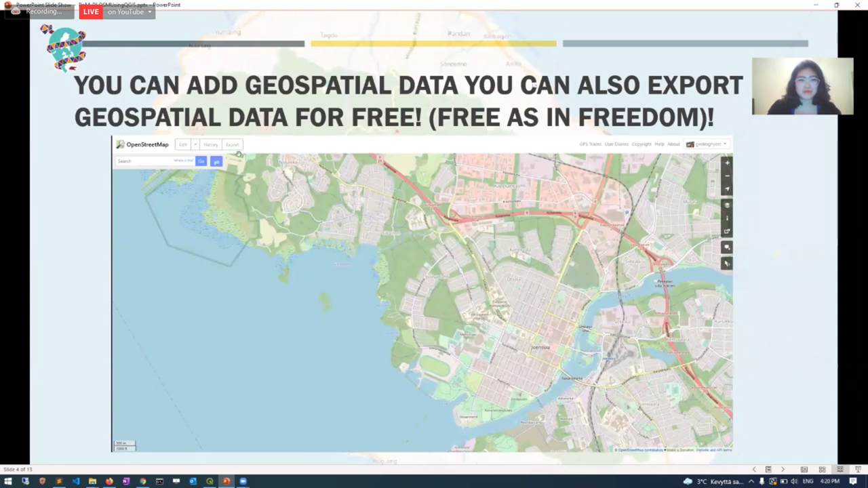Open QGIS from the taskbar
This screenshot has width=868, height=488.
pyautogui.click(x=210, y=481)
